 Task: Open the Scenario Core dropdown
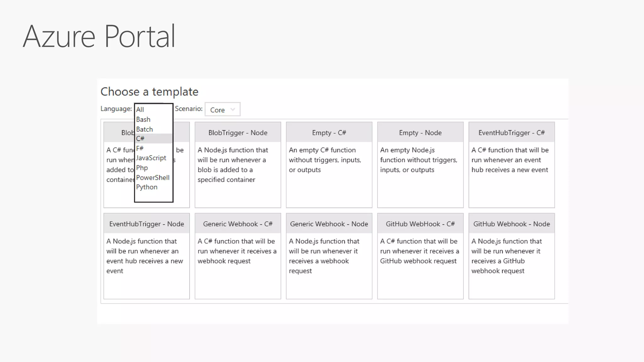click(x=222, y=110)
